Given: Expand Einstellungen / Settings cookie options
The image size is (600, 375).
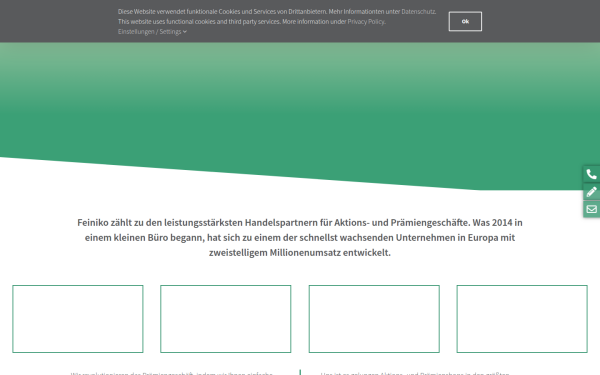Looking at the screenshot, I should [152, 31].
